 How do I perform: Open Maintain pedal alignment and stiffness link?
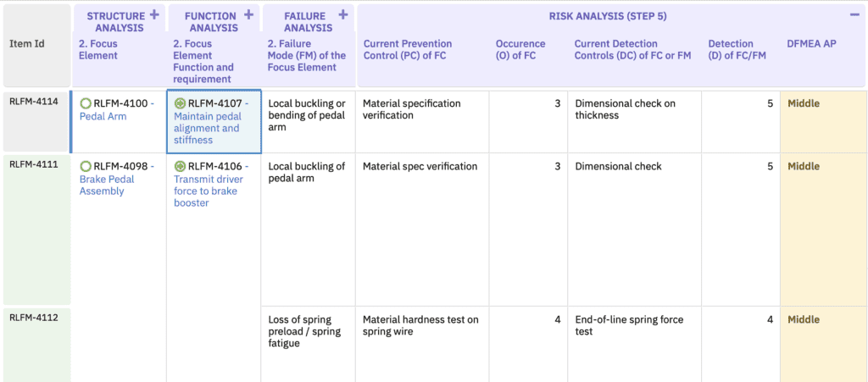pyautogui.click(x=207, y=128)
